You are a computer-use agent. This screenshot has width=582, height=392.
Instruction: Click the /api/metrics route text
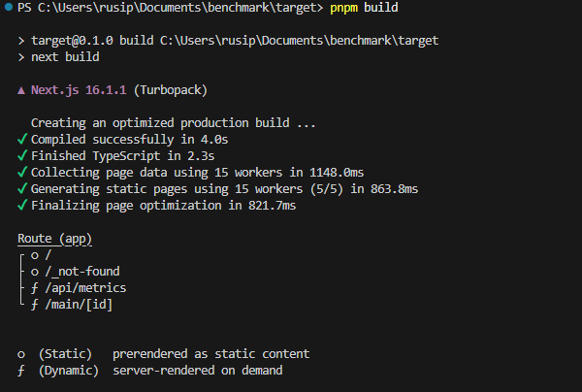(86, 288)
